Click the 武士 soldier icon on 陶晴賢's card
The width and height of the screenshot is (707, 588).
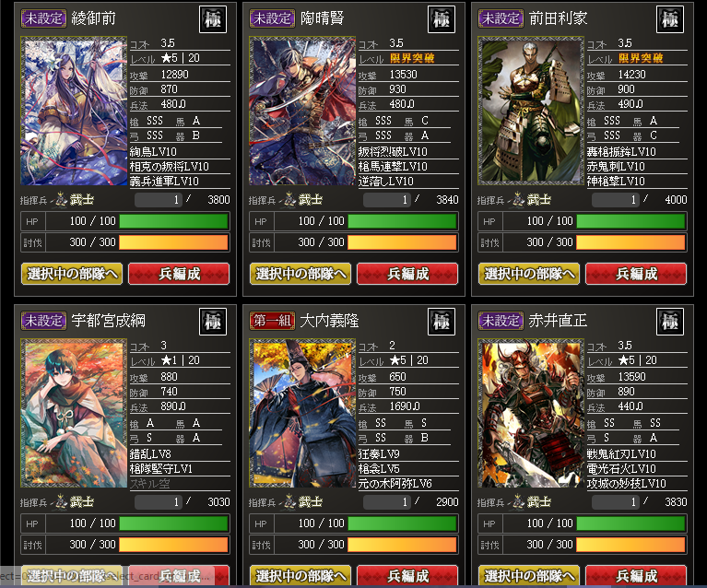pyautogui.click(x=302, y=199)
